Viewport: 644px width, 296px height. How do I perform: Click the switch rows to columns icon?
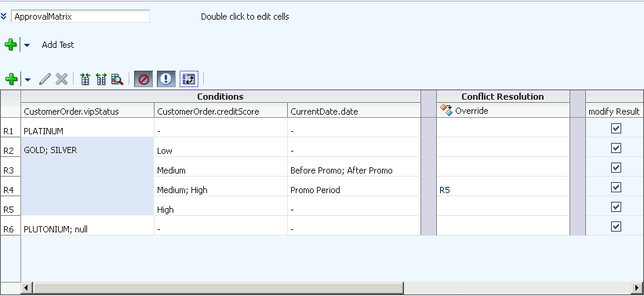(189, 79)
